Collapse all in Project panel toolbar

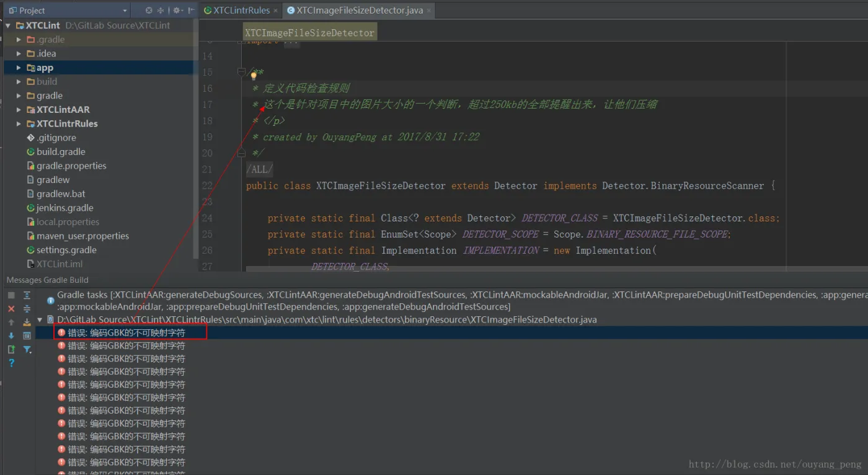(x=161, y=11)
